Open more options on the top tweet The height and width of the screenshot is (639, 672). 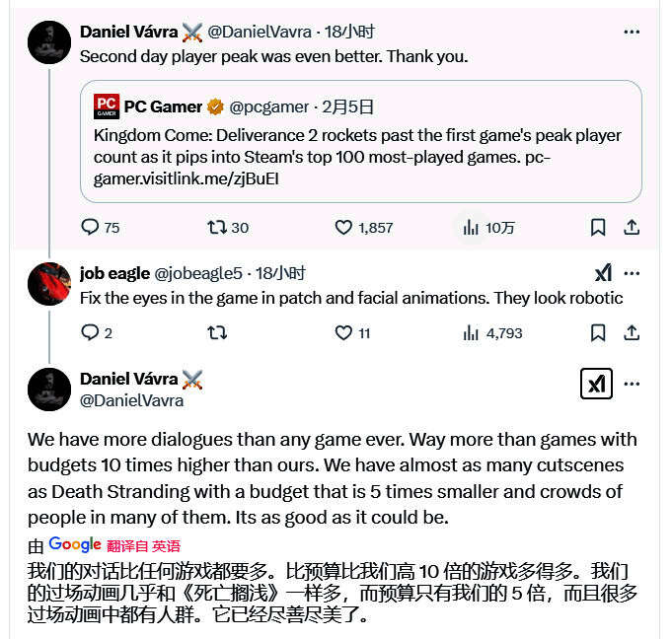pyautogui.click(x=632, y=33)
